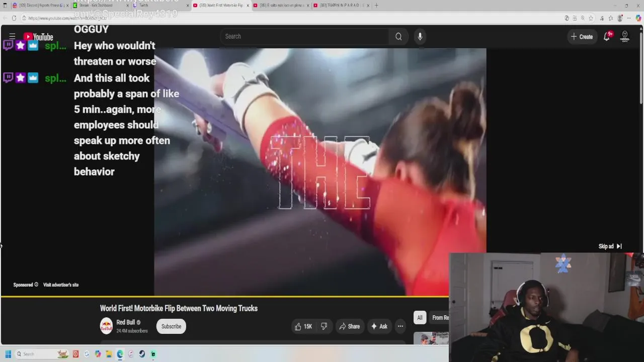Viewport: 644px width, 362px height.
Task: Skip the ad
Action: click(x=610, y=246)
